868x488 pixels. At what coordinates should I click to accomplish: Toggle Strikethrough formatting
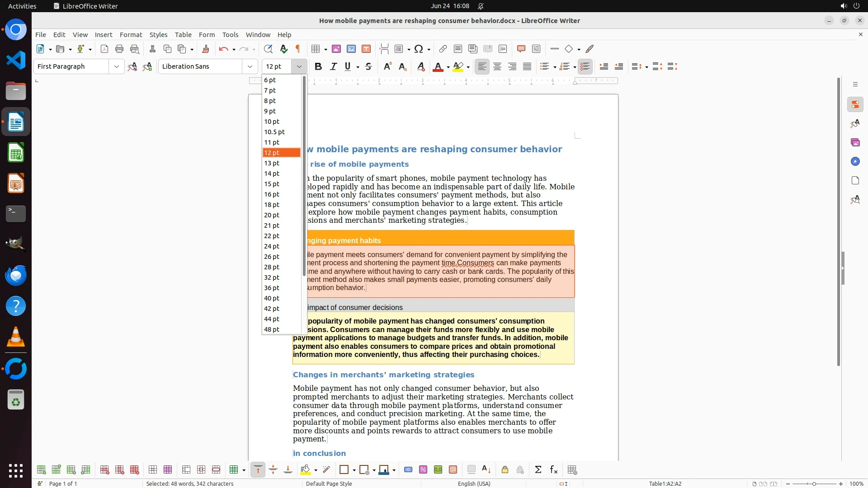(368, 66)
